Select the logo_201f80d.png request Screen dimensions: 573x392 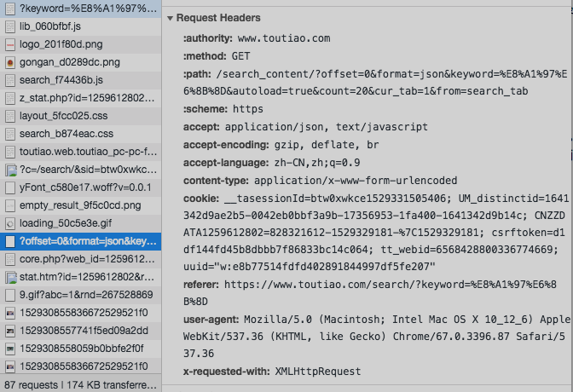[80, 44]
